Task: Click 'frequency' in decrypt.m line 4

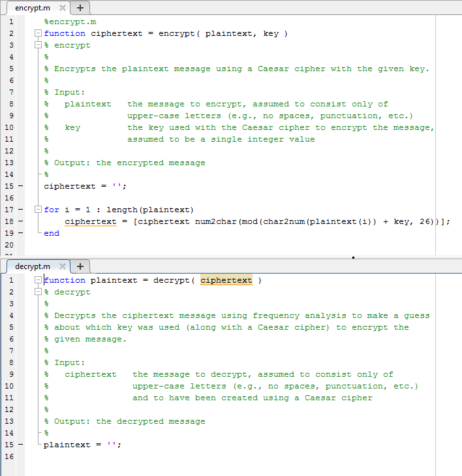Action: point(276,316)
